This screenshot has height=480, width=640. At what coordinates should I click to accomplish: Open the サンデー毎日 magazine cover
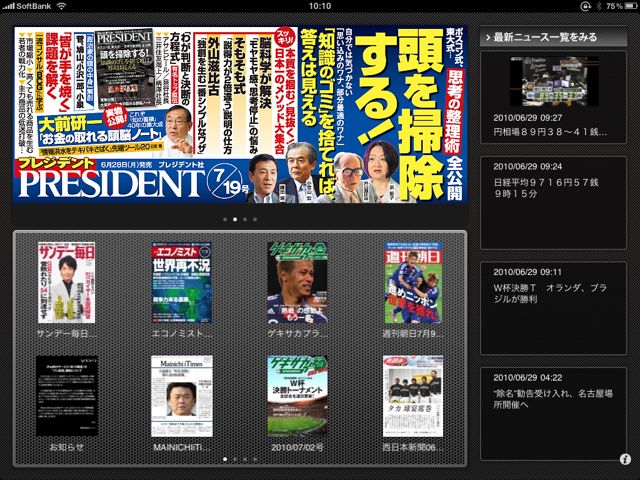67,282
